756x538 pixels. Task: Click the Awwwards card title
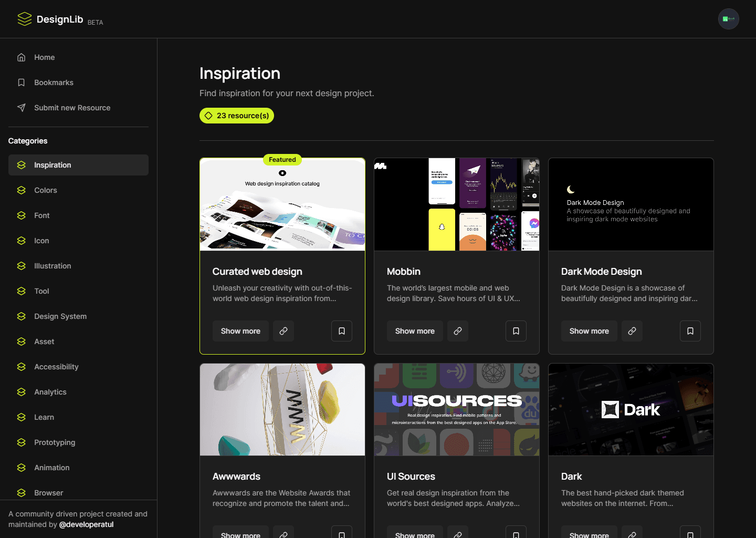point(236,477)
